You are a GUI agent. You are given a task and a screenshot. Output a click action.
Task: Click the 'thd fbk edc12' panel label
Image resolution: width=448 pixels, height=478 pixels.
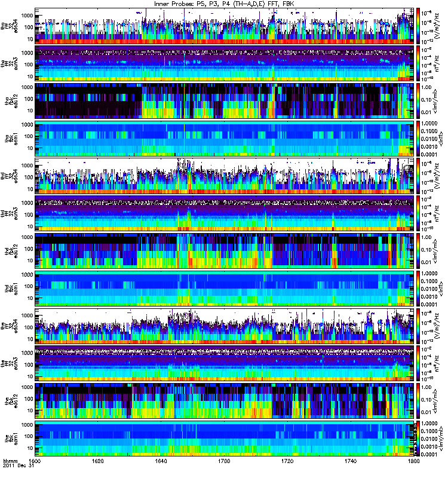[x=11, y=251]
